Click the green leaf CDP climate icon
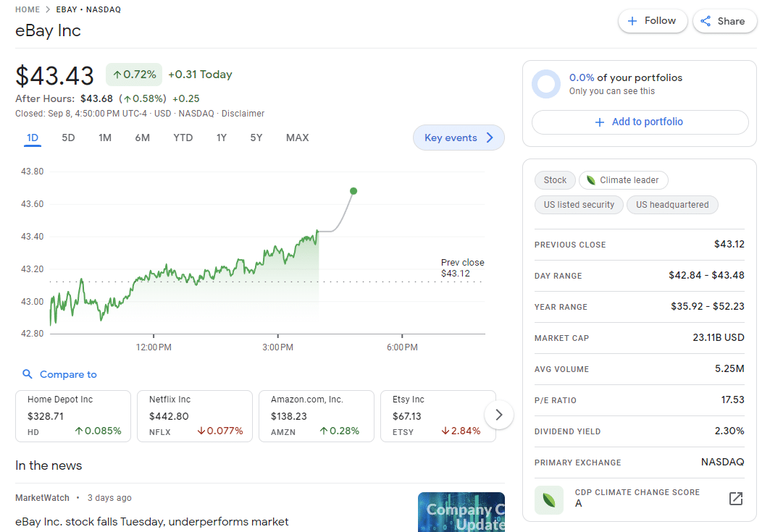 pos(549,500)
